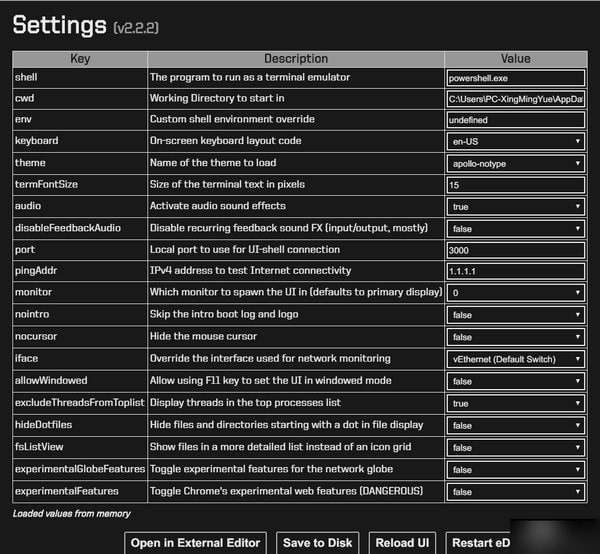Open the fsListView value dropdown
Viewport: 600px width, 554px height.
515,447
